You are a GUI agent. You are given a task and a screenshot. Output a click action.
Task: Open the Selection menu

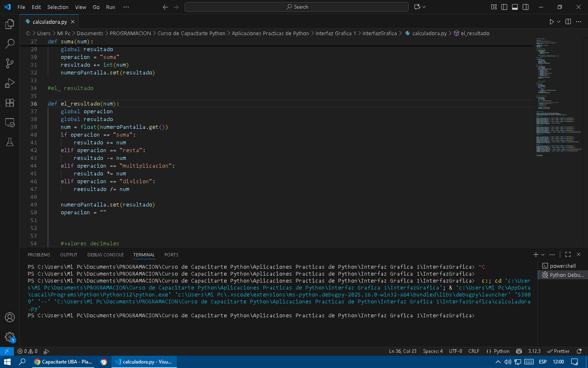click(x=58, y=7)
